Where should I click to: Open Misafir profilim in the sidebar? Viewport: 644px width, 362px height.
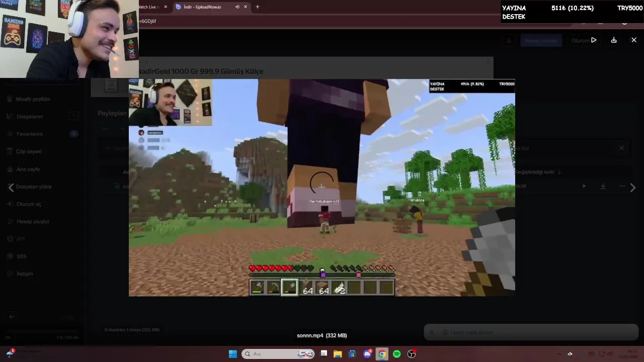tap(33, 99)
